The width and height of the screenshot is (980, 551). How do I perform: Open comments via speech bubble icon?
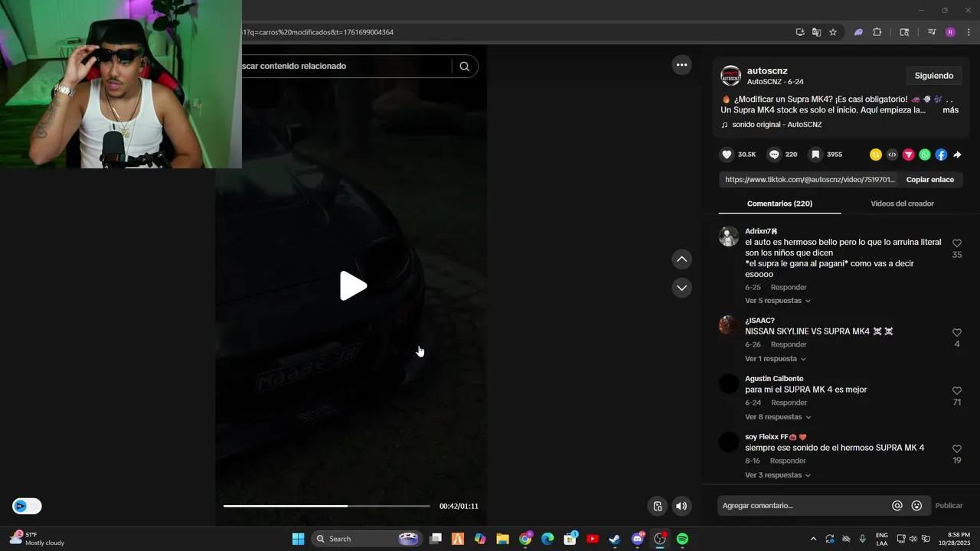(774, 155)
